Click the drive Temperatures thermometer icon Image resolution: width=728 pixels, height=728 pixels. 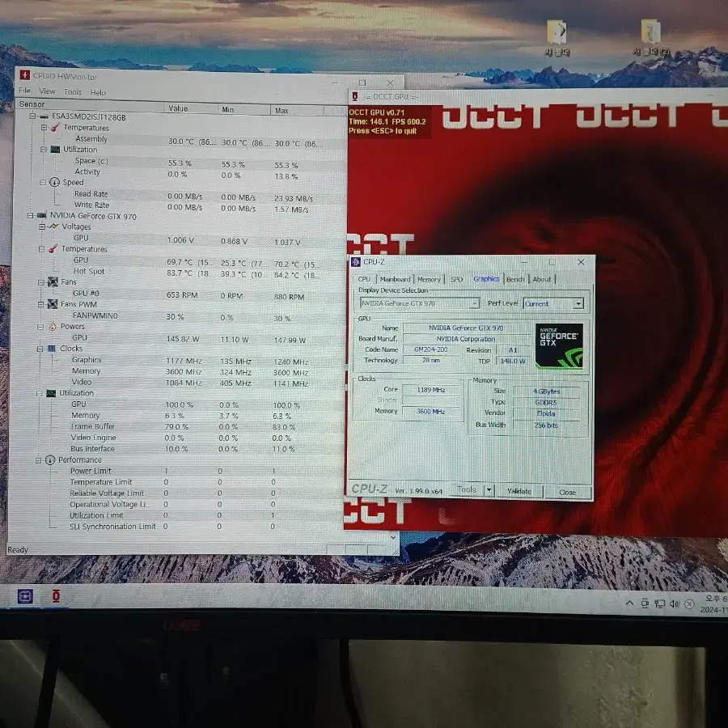pyautogui.click(x=55, y=127)
